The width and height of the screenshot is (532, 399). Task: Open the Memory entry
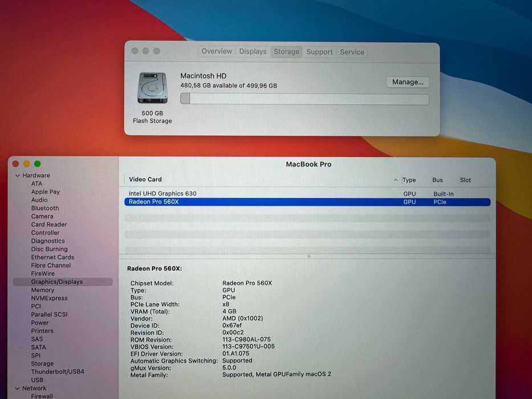coord(42,290)
